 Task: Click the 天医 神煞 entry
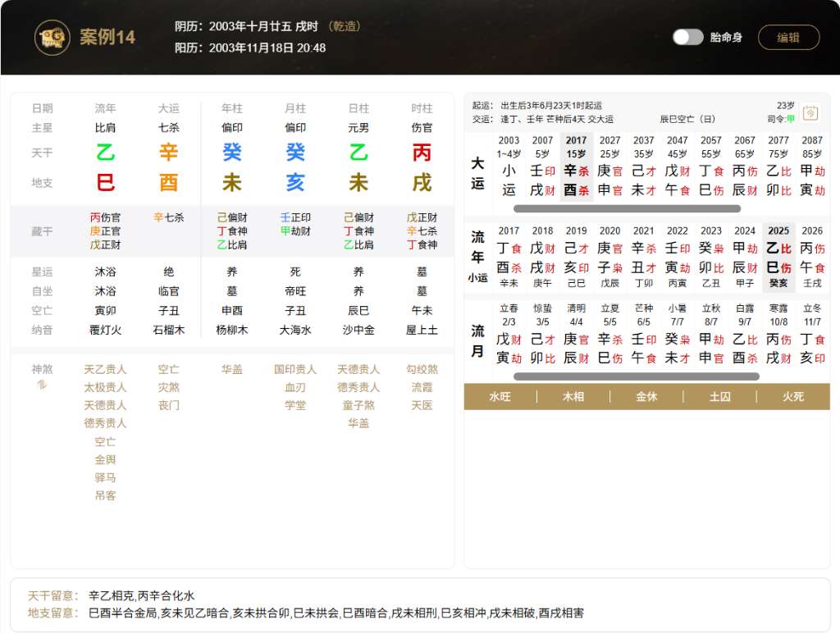[422, 405]
